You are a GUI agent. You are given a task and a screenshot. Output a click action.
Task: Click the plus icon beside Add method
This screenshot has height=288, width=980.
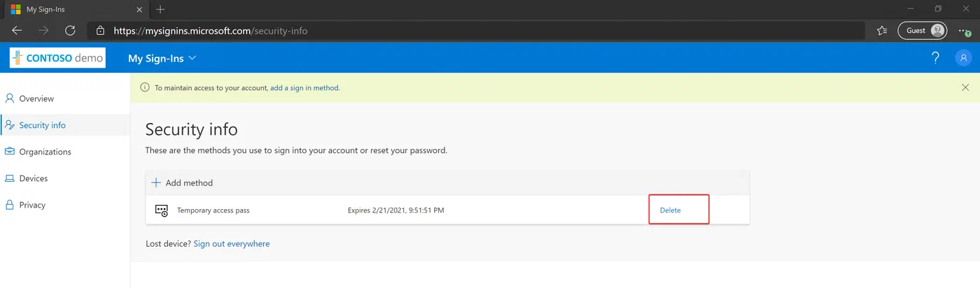(156, 182)
